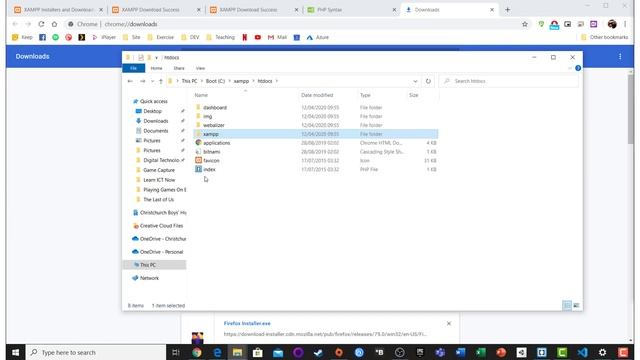Open the Mail bookmark
This screenshot has width=640, height=360.
click(277, 37)
